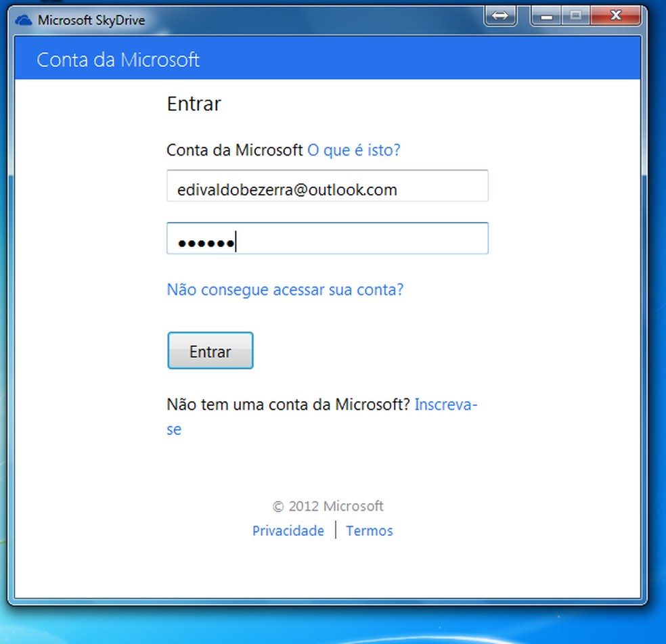Click the disabled maximize button
666x644 pixels.
pyautogui.click(x=575, y=16)
